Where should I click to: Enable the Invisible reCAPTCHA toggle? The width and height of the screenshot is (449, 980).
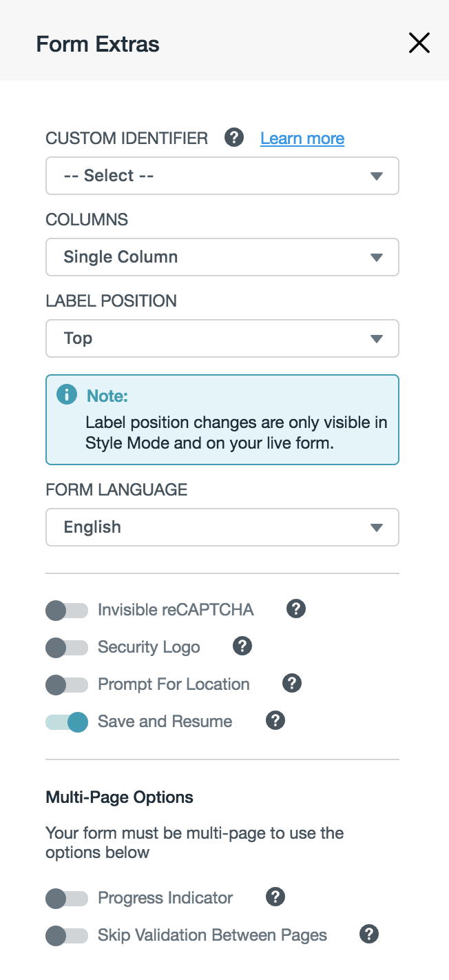[67, 610]
